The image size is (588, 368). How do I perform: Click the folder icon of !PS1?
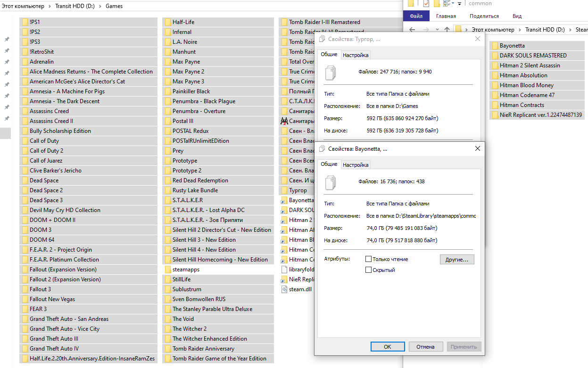pos(25,22)
